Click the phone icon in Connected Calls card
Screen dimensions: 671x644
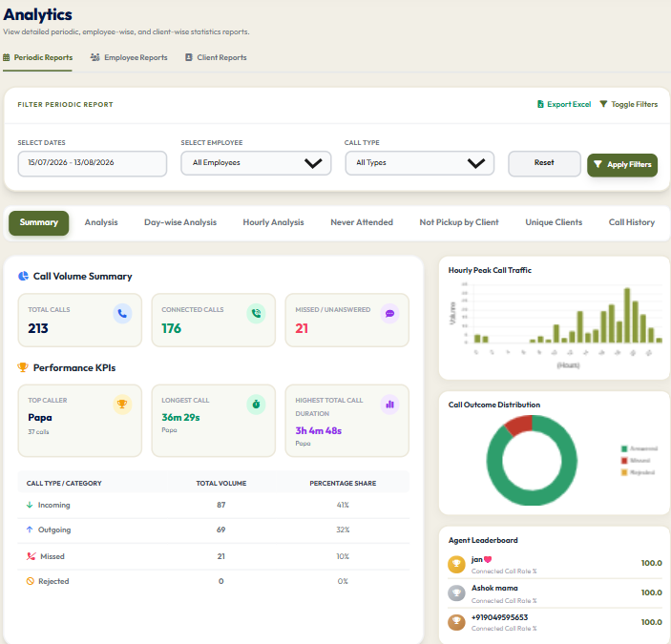tap(256, 314)
